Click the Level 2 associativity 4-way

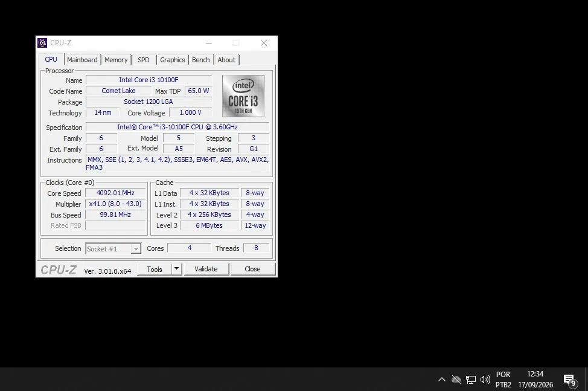255,215
